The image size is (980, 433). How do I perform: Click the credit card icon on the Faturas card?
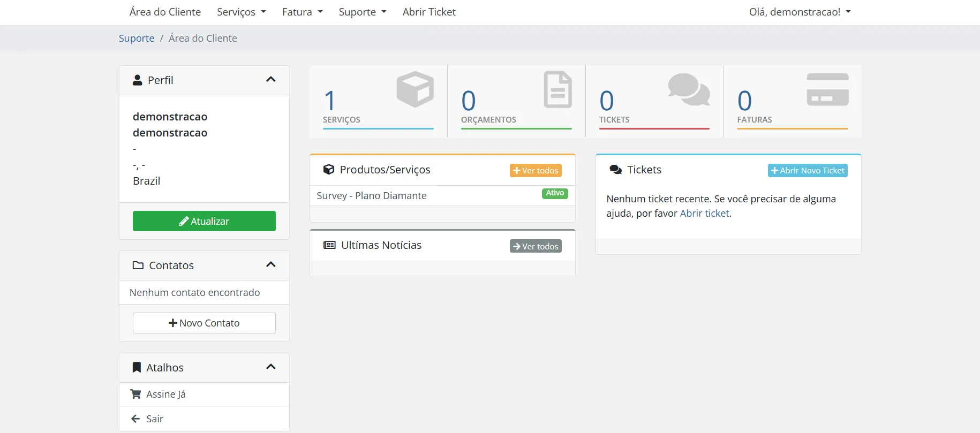828,89
